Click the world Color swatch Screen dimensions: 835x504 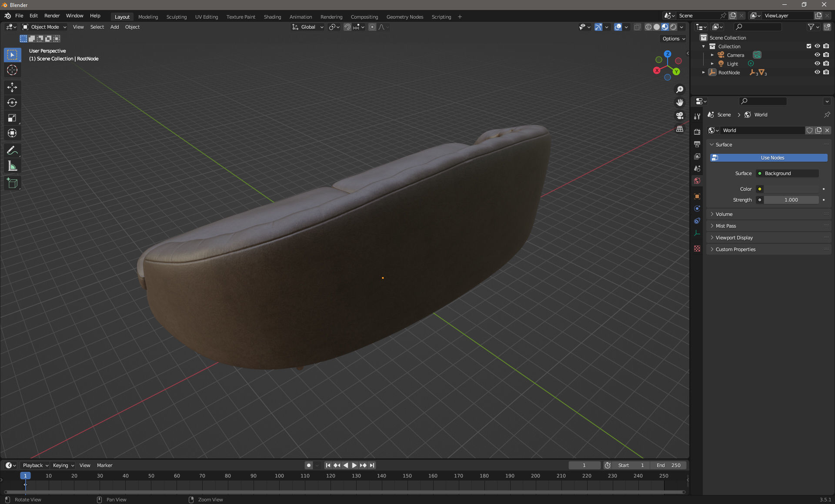(791, 189)
